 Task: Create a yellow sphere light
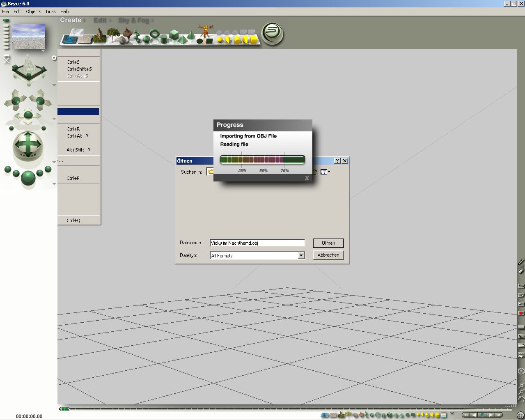[220, 40]
